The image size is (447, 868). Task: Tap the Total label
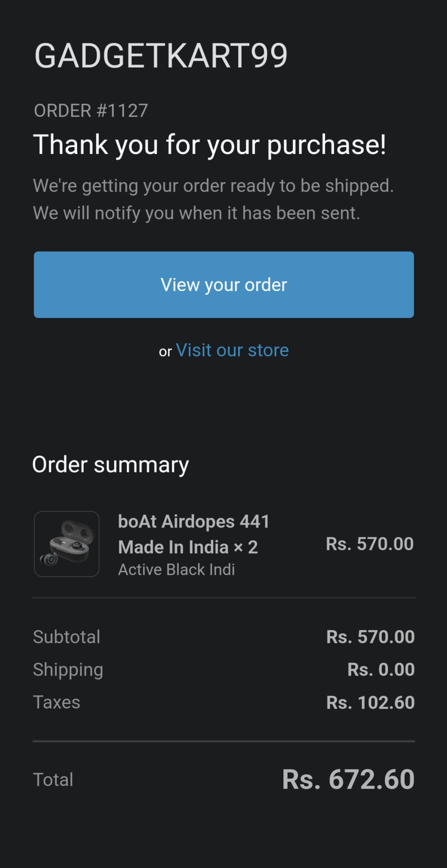[53, 780]
